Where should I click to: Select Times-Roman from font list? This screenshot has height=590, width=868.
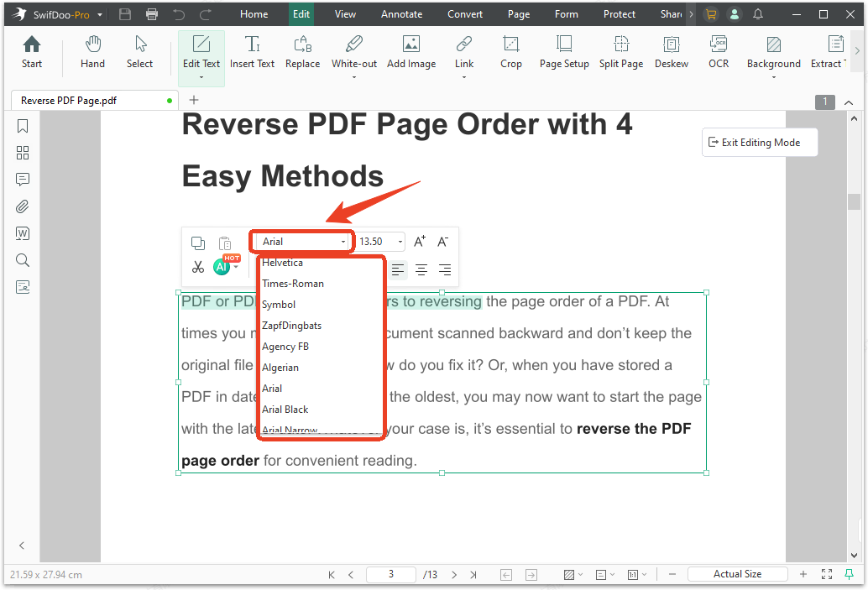click(321, 284)
